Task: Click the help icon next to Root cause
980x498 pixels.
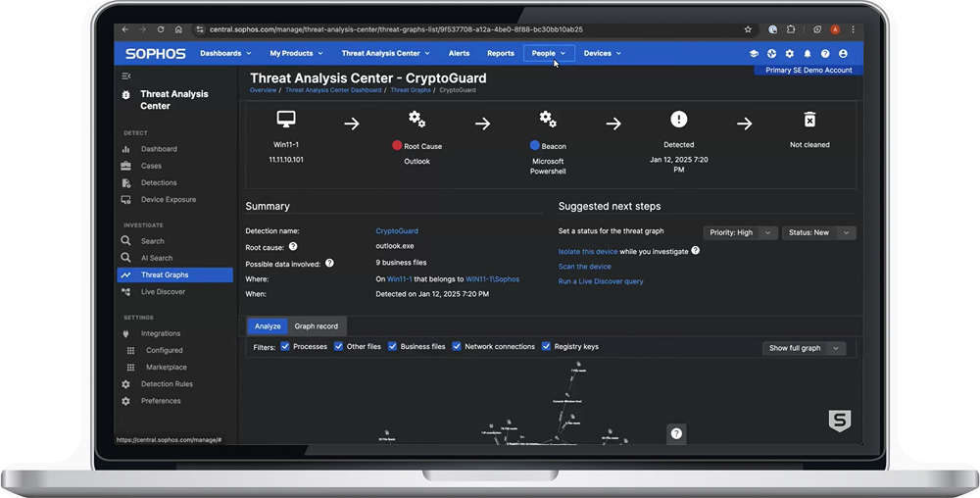Action: tap(293, 247)
